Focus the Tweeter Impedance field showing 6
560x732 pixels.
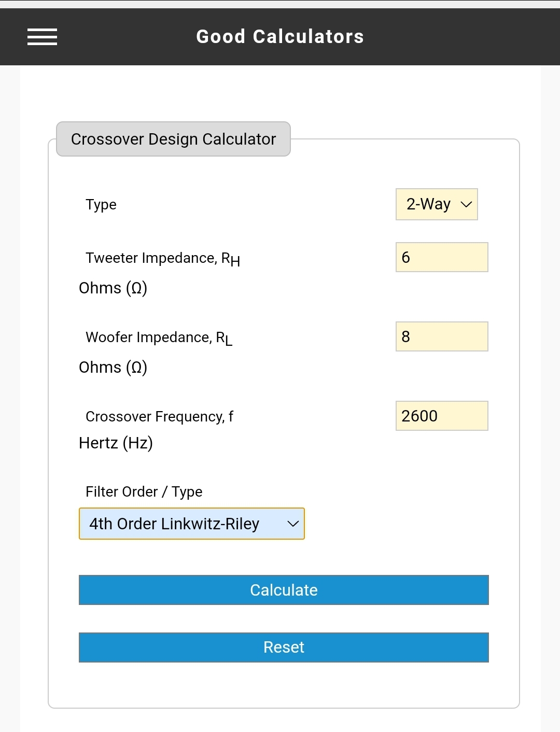[442, 257]
